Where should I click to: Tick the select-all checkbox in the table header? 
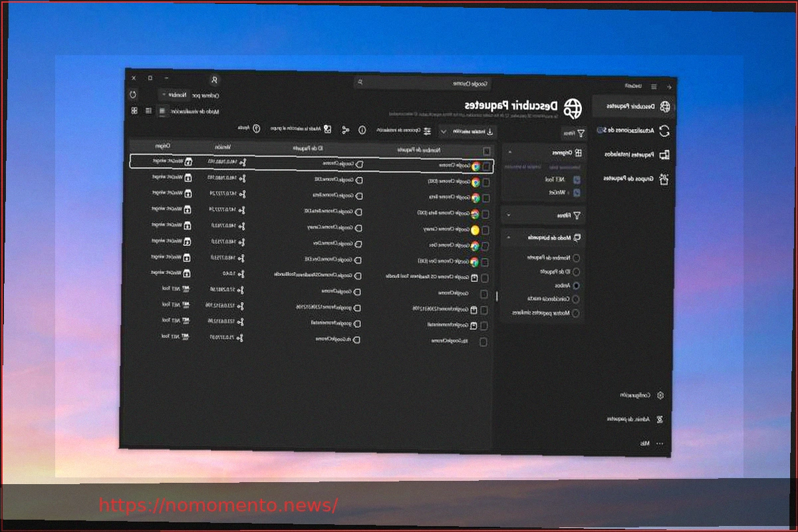point(487,151)
